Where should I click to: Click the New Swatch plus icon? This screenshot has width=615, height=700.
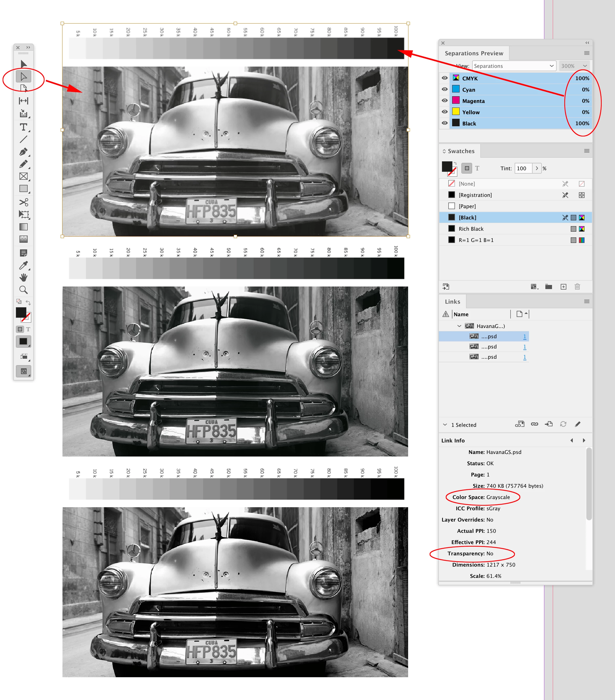[563, 287]
